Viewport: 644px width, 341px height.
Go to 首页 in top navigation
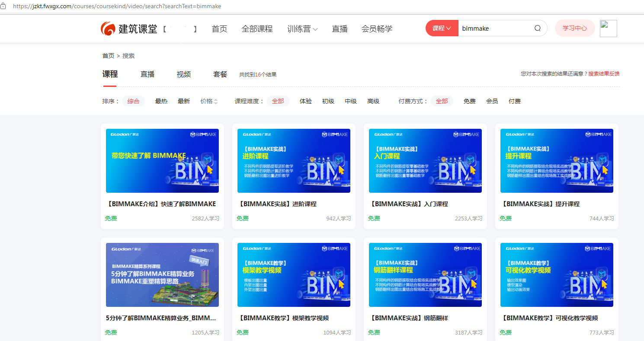(x=219, y=29)
